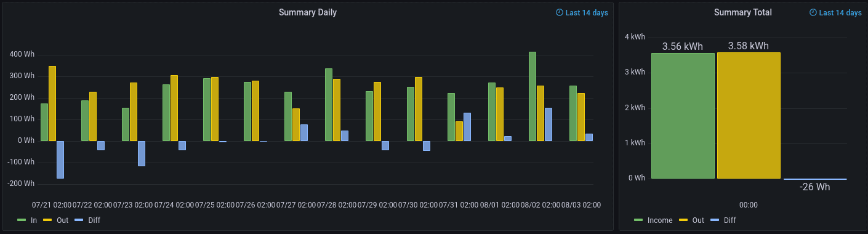This screenshot has height=234, width=868.
Task: Click 'Last 14 days' in Summary Total panel
Action: (840, 12)
